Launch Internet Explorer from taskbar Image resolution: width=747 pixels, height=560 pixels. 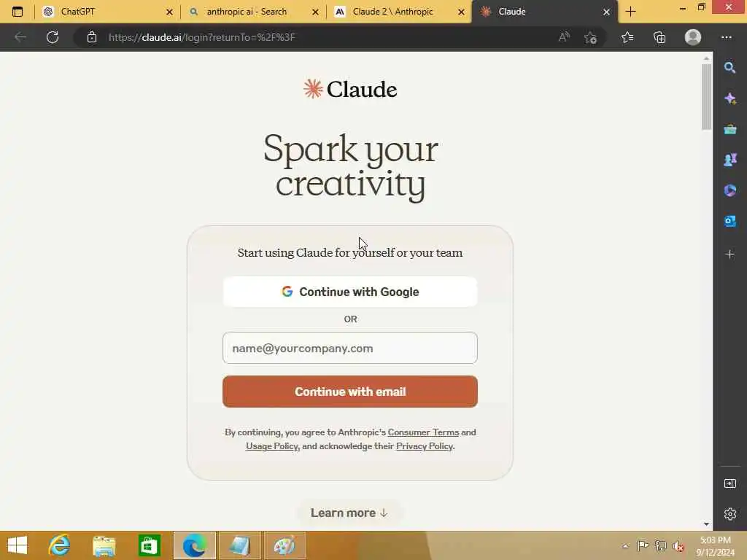(60, 545)
